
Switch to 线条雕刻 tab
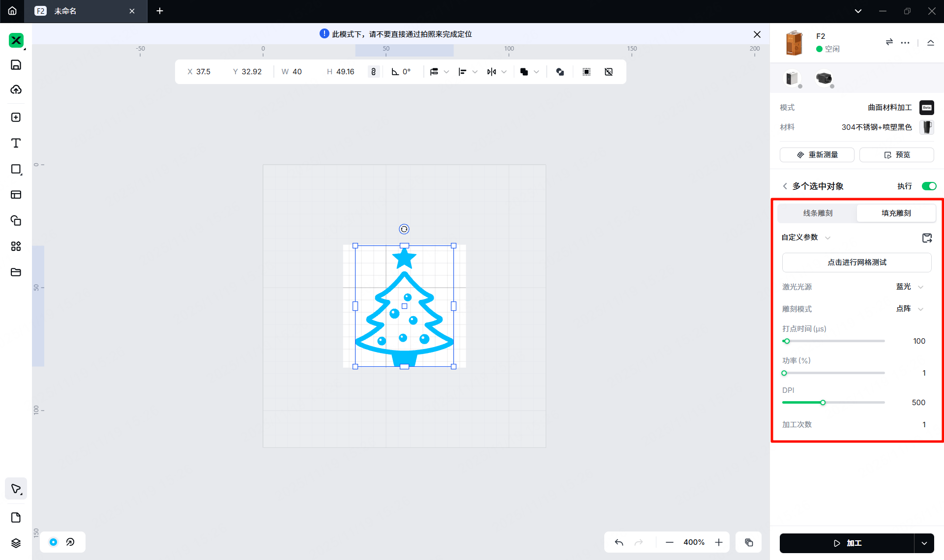[818, 213]
